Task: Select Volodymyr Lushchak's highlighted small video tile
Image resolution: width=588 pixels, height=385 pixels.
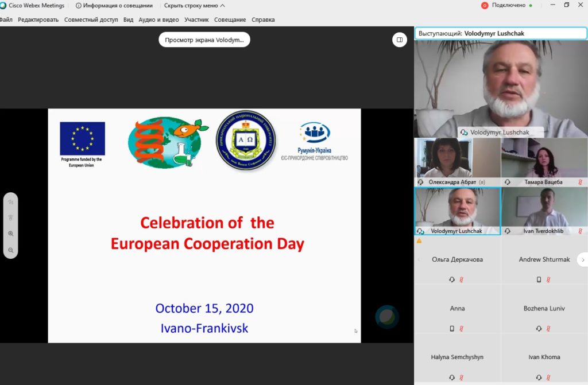Action: (x=457, y=208)
